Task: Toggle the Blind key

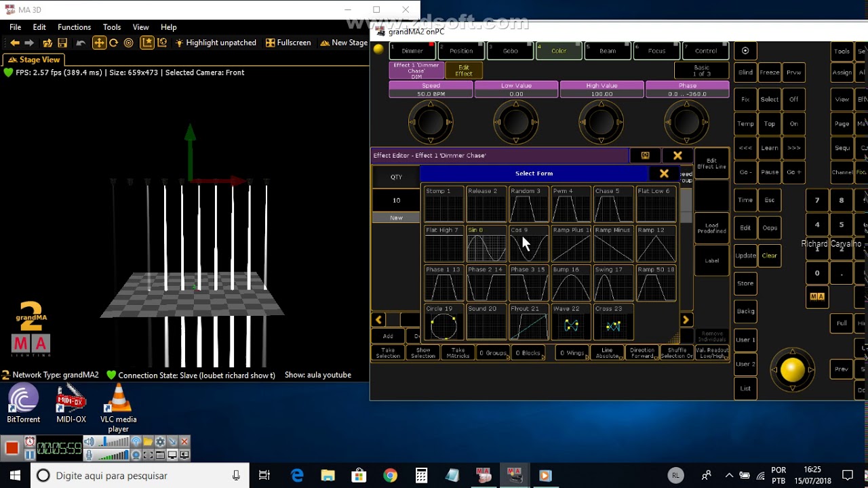Action: click(x=745, y=73)
